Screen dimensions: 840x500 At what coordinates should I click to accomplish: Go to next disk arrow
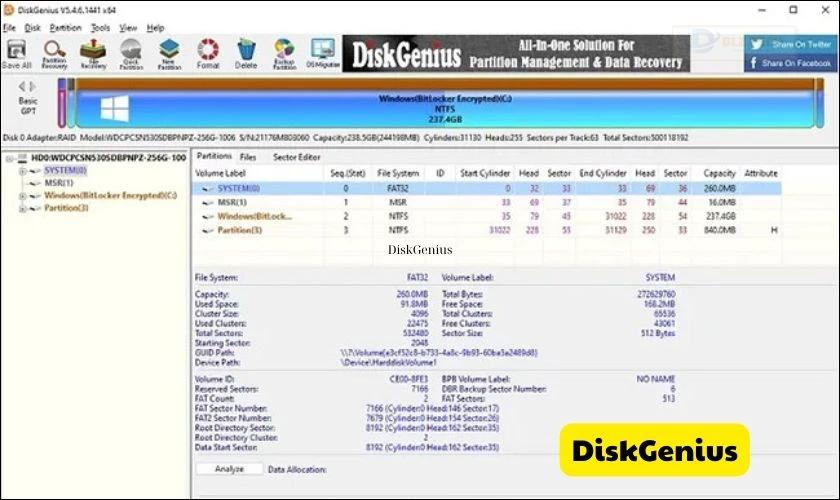33,86
